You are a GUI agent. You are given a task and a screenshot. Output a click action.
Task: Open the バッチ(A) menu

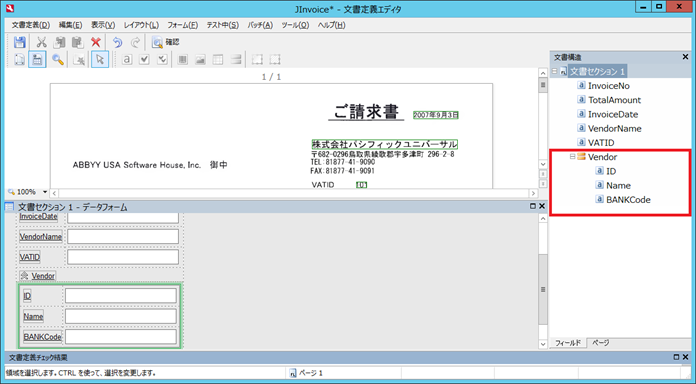click(x=260, y=25)
